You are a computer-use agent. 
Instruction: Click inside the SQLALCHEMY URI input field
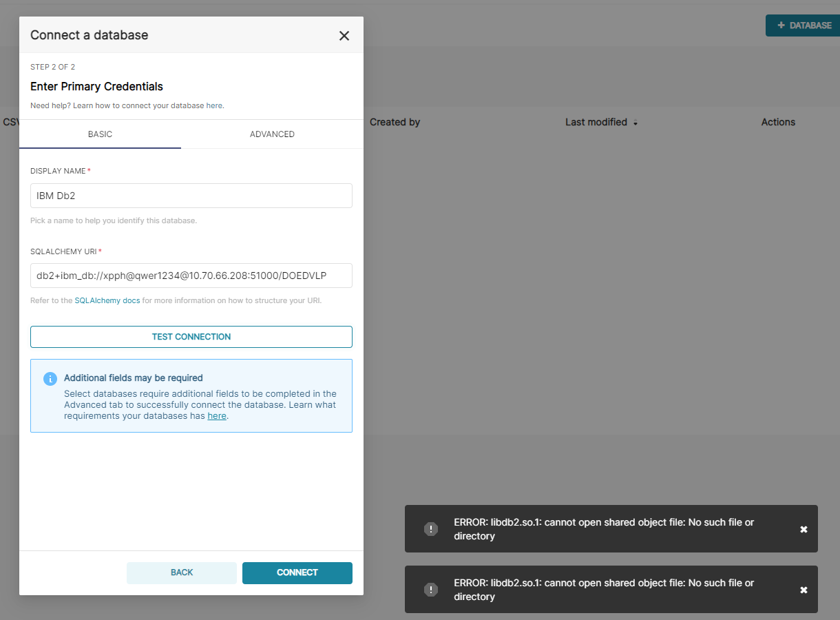tap(191, 275)
